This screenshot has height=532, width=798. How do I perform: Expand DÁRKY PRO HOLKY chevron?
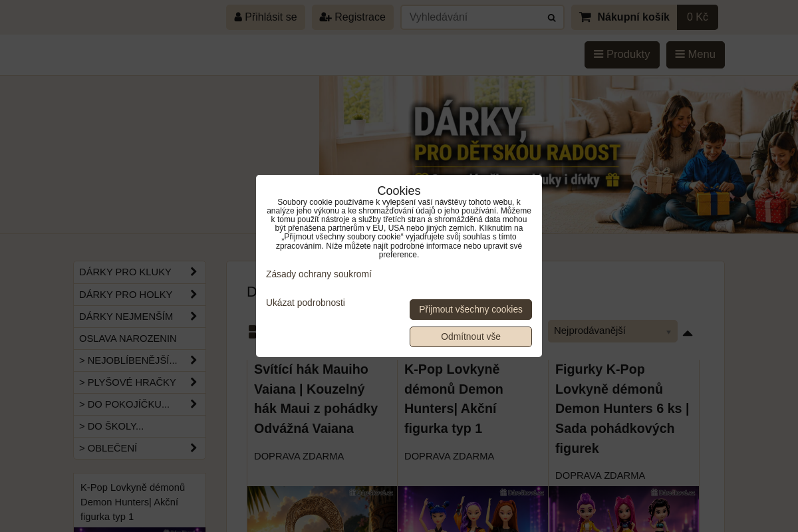[x=194, y=294]
